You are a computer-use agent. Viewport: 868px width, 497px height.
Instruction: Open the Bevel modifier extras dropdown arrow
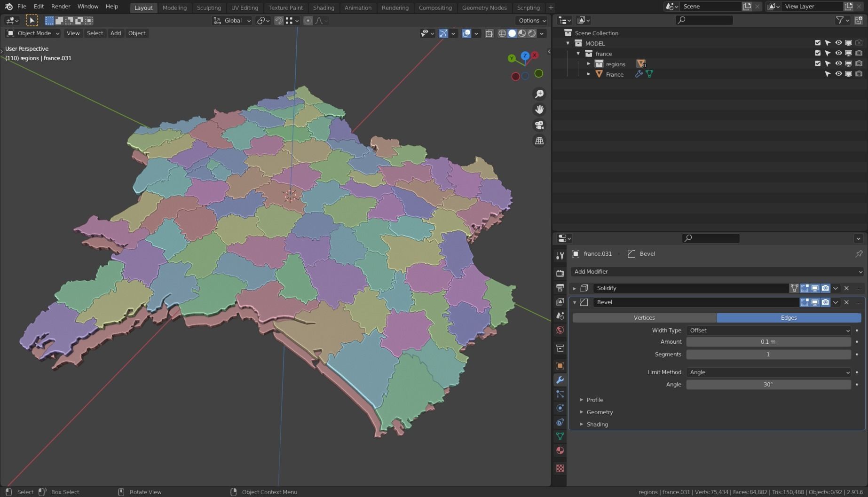tap(836, 302)
